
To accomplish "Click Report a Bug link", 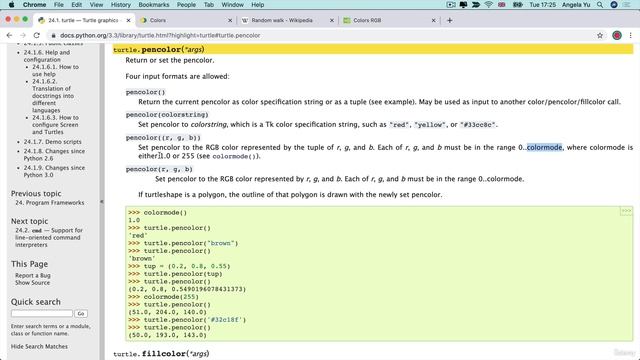I will pos(33,276).
